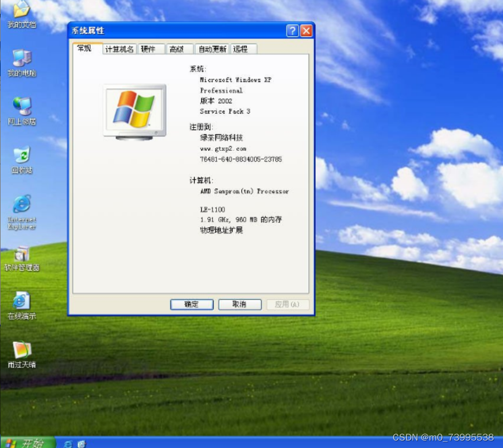Click the text 'AMD Sempron(tm) Processor'
Screen dimensions: 503x448
pyautogui.click(x=245, y=192)
